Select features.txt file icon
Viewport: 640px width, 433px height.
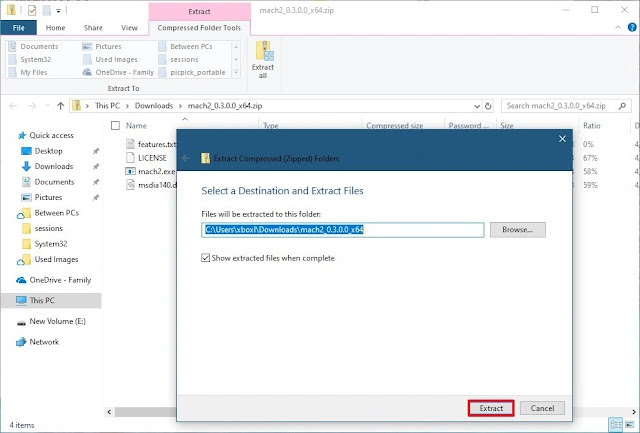pyautogui.click(x=131, y=144)
